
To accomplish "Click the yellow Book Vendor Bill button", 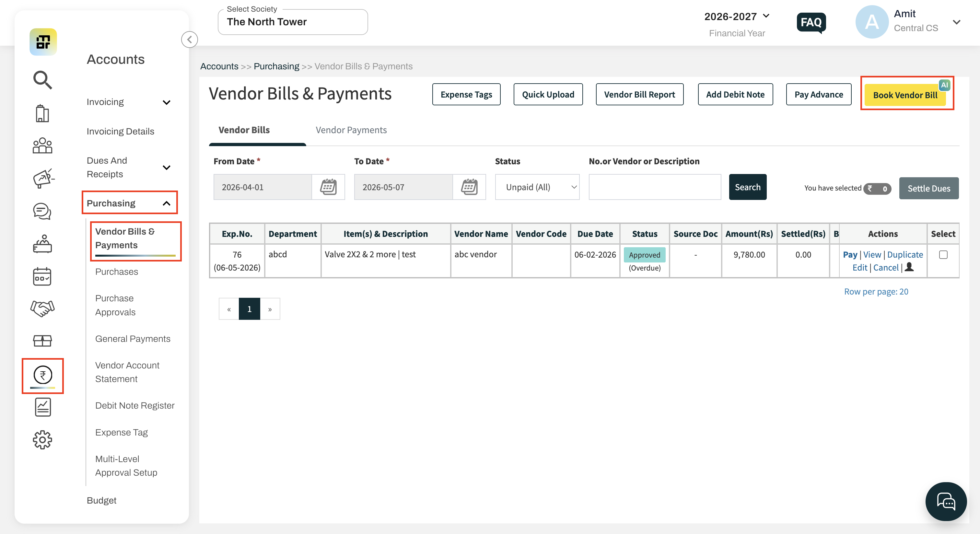I will click(905, 95).
